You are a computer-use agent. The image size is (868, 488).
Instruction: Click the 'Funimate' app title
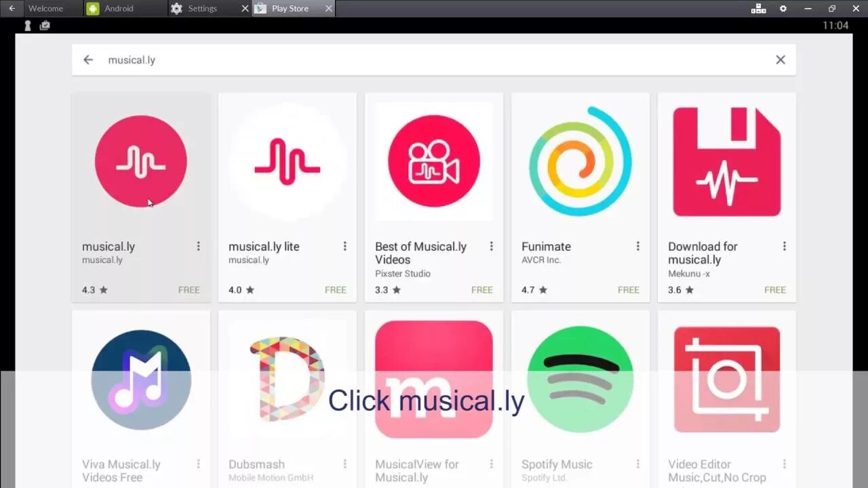[x=546, y=247]
